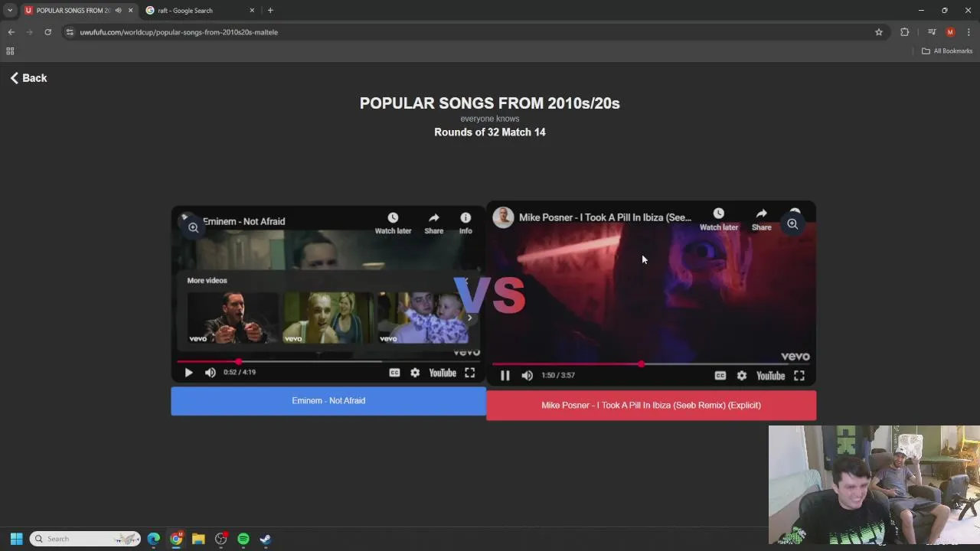
Task: Open Spotify from the taskbar
Action: [x=243, y=539]
